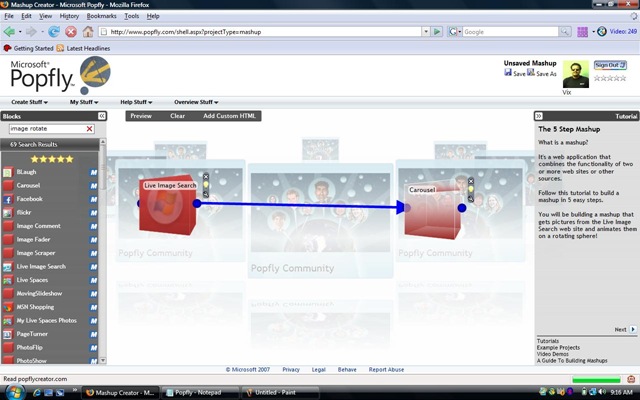Viewport: 640px width, 400px height.
Task: Click output connector dot of Live Image Search
Action: coord(197,203)
